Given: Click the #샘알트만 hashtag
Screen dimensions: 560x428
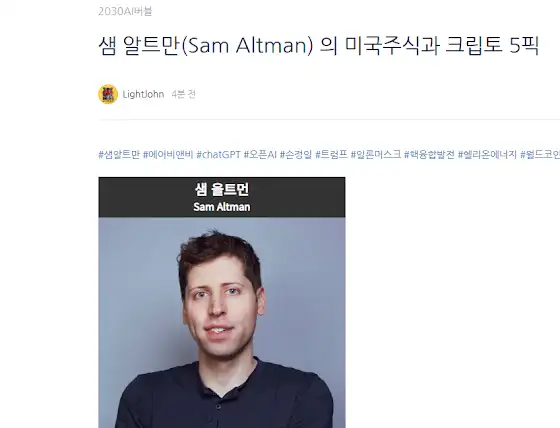Looking at the screenshot, I should [x=119, y=155].
